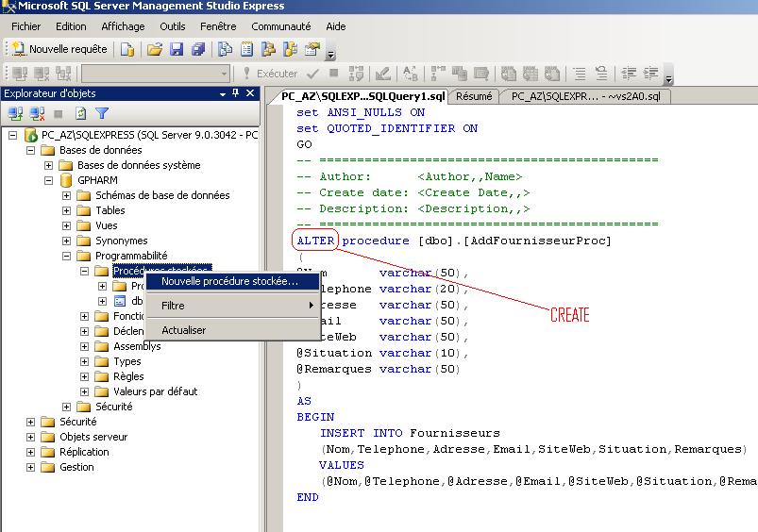The image size is (758, 532).
Task: Expand the Synonymes folder
Action: 66,241
